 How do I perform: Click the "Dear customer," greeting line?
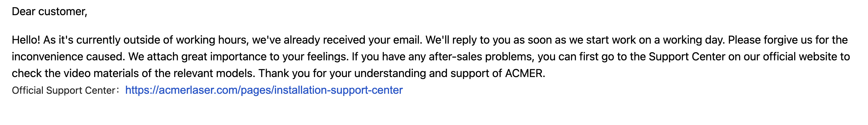click(50, 12)
